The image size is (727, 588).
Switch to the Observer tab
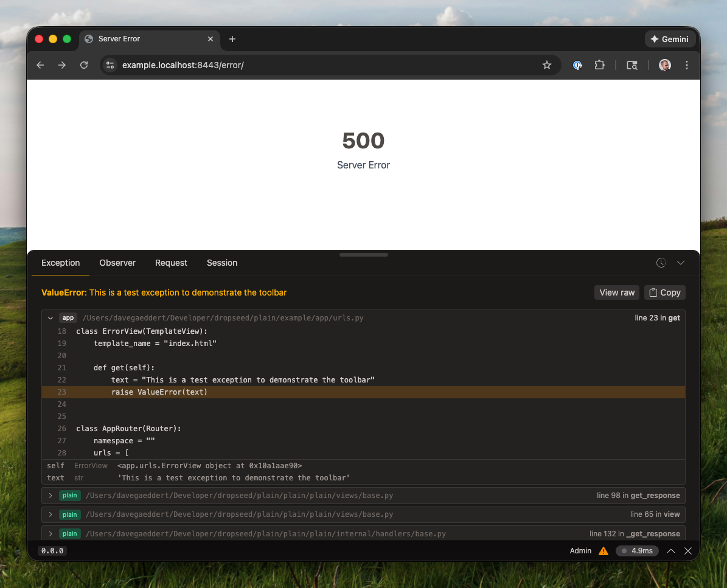(117, 263)
